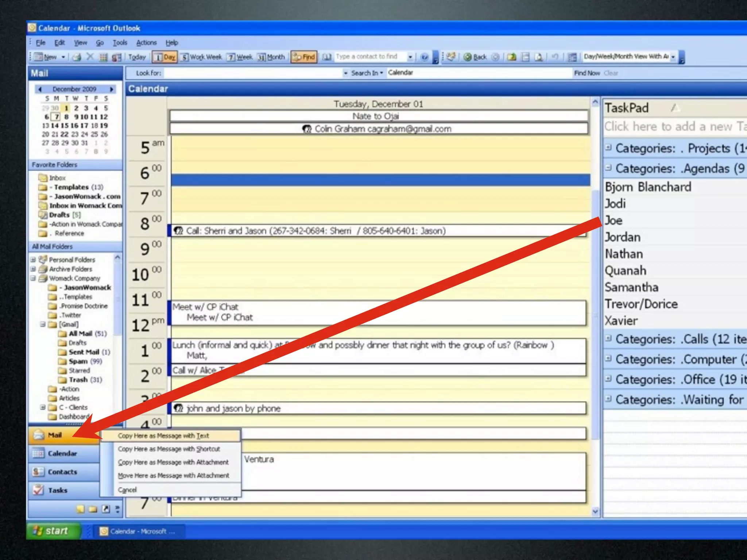Image resolution: width=747 pixels, height=560 pixels.
Task: Click the Windows start button
Action: tap(54, 531)
